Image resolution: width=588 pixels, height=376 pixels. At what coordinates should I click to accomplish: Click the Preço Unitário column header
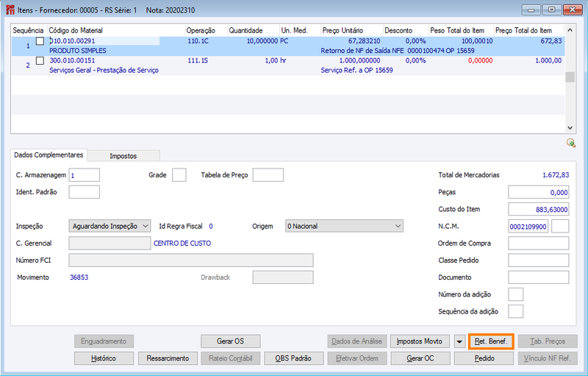click(x=352, y=30)
